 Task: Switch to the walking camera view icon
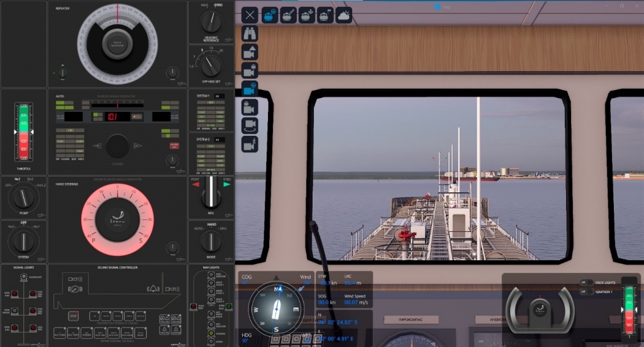[x=250, y=144]
